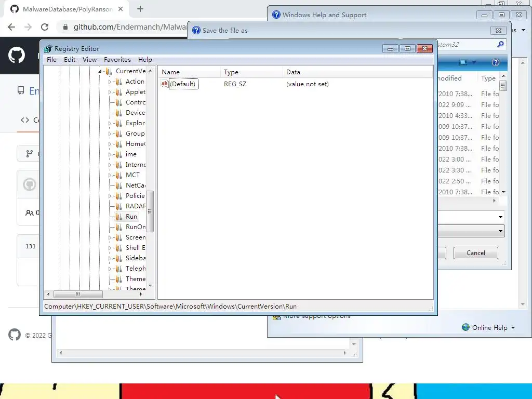
Task: Go forward in the browser
Action: (28, 27)
